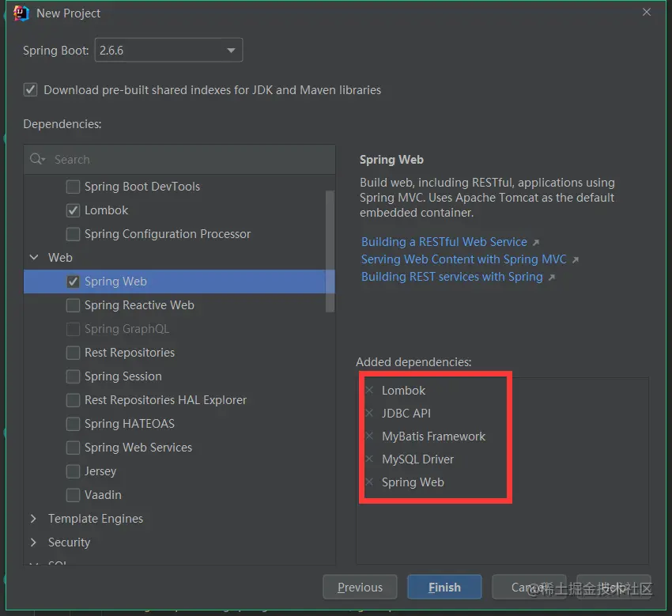Uncheck the Lombok dependency checkbox
The width and height of the screenshot is (672, 616).
[73, 210]
